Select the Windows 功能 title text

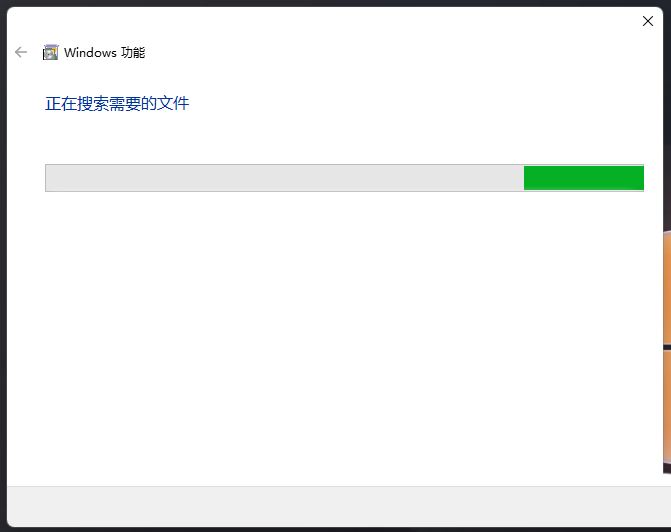[x=104, y=53]
